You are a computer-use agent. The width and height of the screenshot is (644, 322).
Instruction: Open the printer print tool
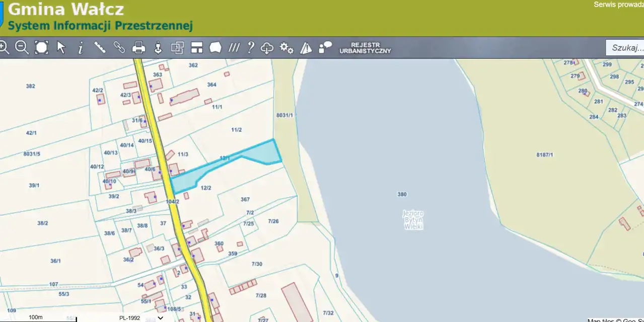pos(138,48)
